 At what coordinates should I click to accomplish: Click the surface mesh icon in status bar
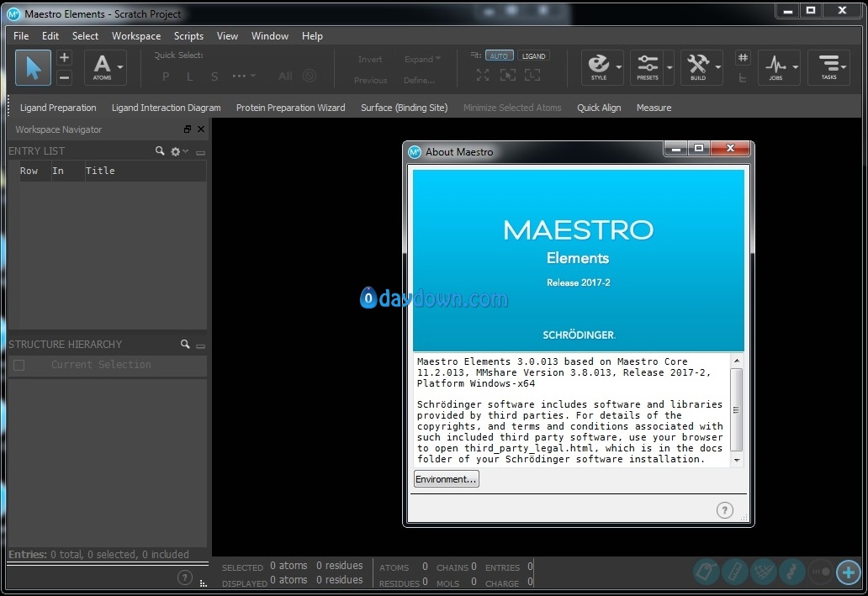[x=764, y=572]
